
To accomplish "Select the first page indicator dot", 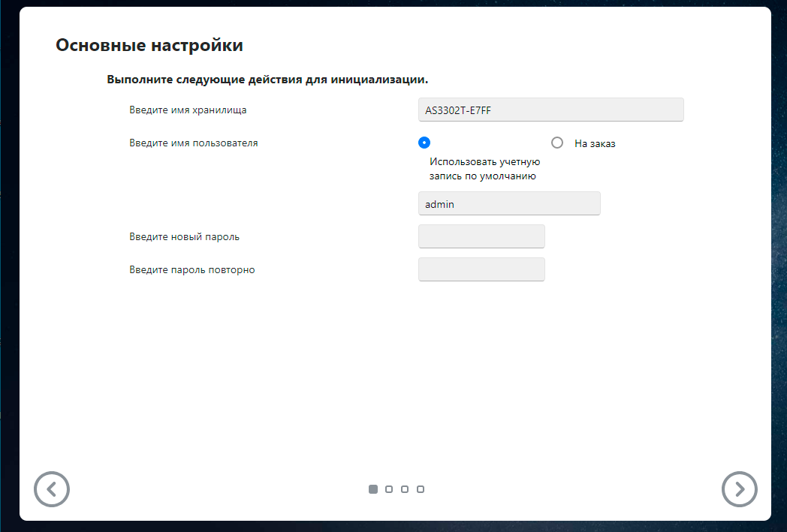I will click(x=373, y=489).
